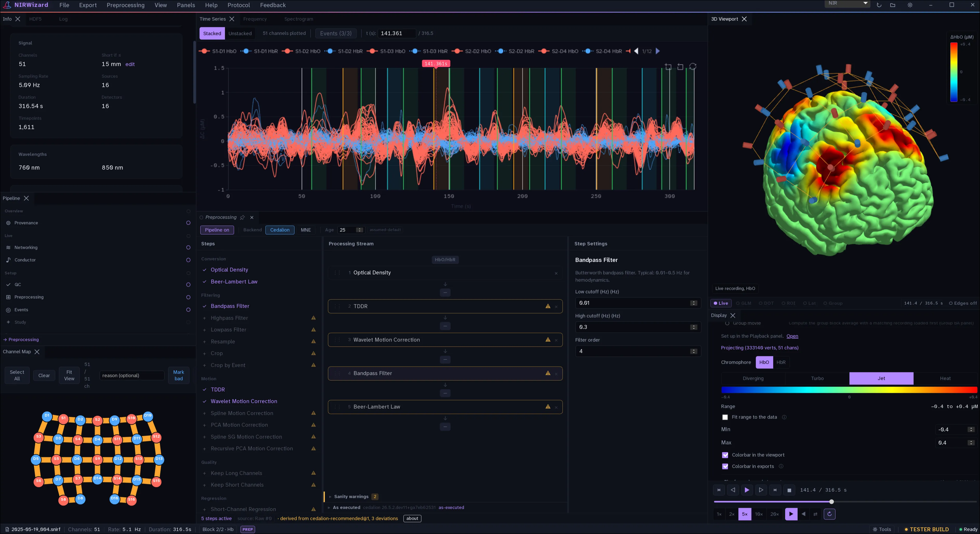Remove the Beer-Lambert Law stream step
Screen dimensions: 980x534
point(556,407)
